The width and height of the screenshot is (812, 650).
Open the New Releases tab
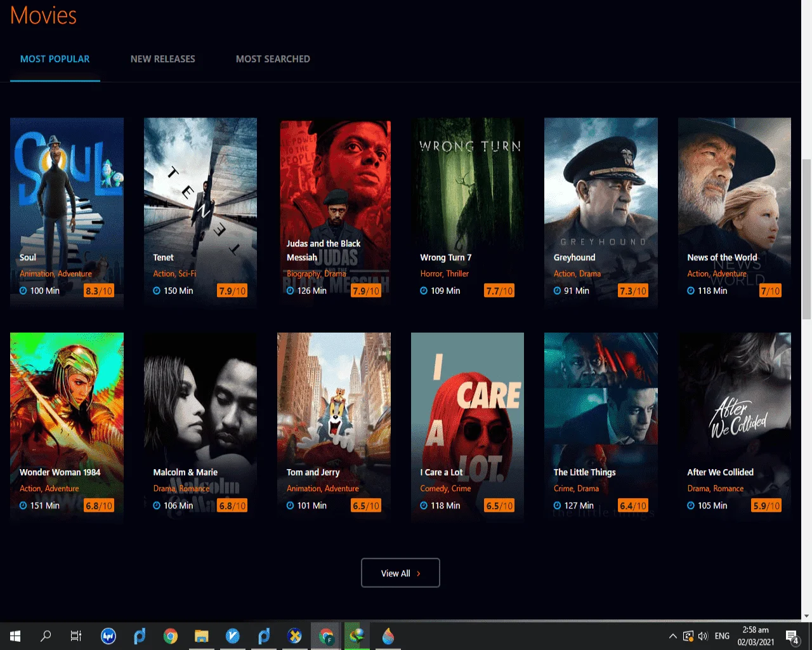[163, 59]
